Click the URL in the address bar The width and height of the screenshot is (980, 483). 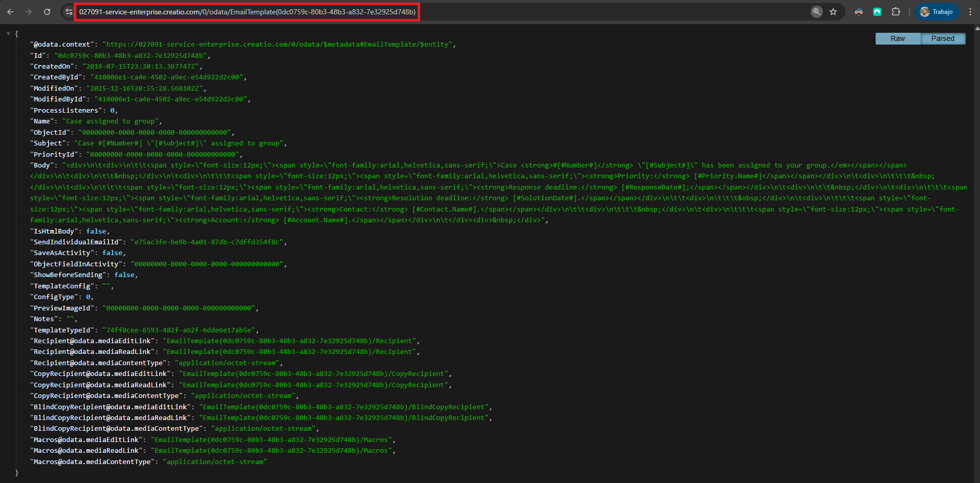(247, 12)
